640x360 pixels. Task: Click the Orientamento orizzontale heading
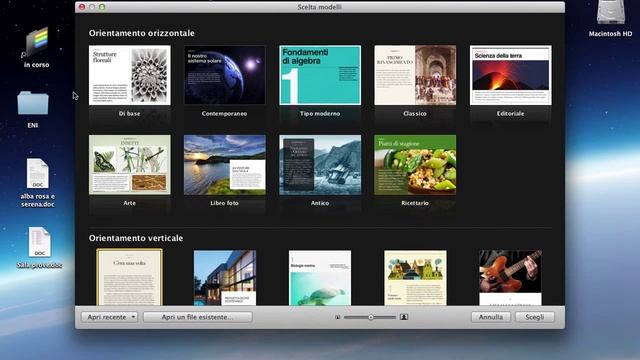[142, 33]
